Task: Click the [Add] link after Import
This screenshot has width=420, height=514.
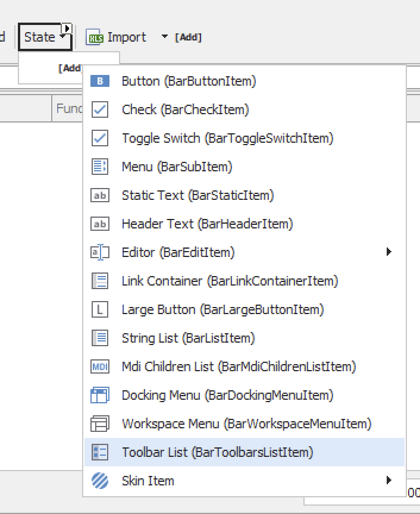Action: 188,37
